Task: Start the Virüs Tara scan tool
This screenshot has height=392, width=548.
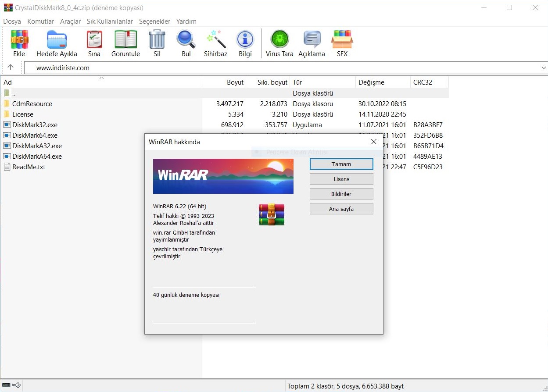Action: click(279, 39)
